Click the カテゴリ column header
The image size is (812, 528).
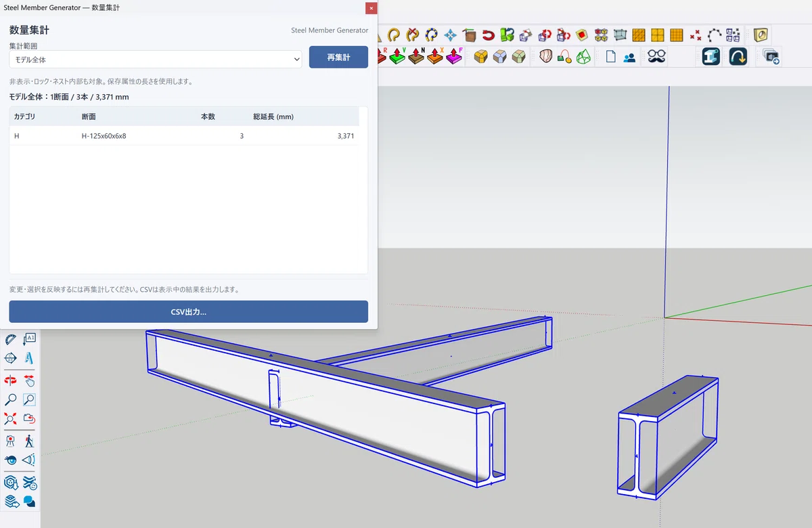pyautogui.click(x=24, y=116)
